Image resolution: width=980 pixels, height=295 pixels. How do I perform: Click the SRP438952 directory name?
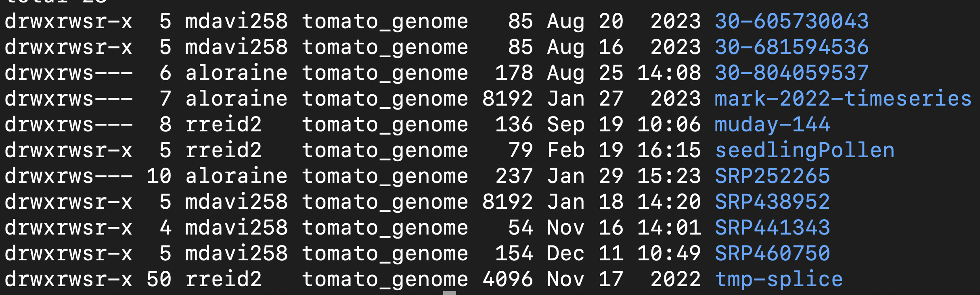pos(772,202)
